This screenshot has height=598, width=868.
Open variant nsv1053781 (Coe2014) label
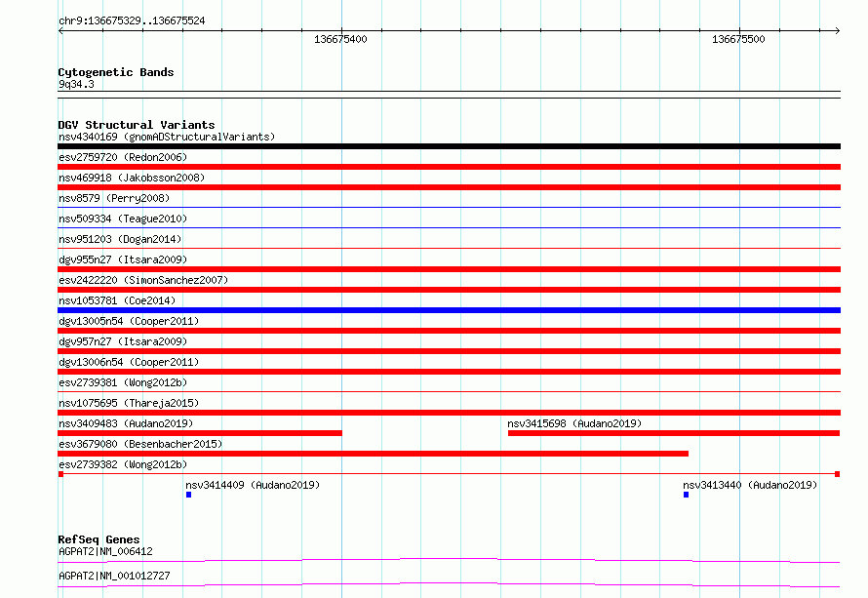[117, 300]
